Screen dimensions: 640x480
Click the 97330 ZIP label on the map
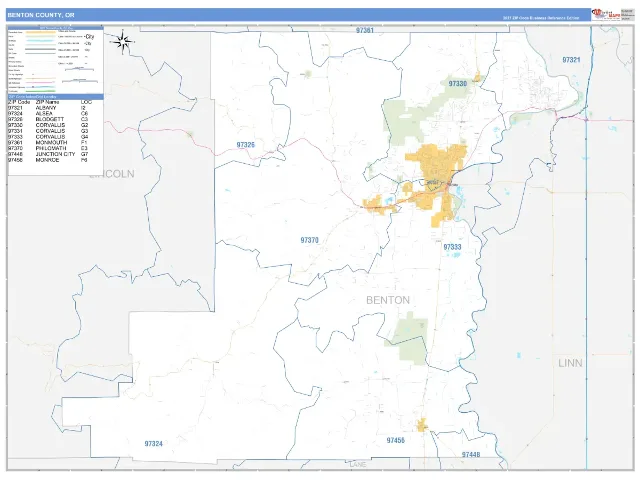click(x=458, y=84)
